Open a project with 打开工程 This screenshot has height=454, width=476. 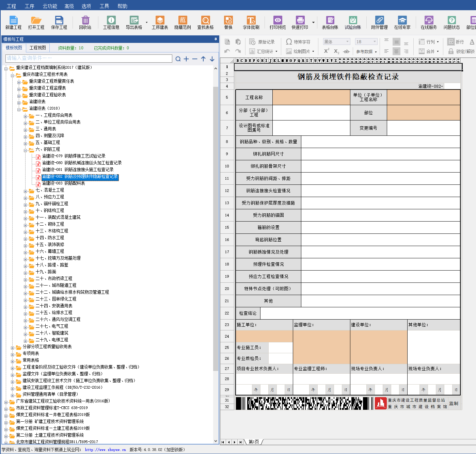36,22
